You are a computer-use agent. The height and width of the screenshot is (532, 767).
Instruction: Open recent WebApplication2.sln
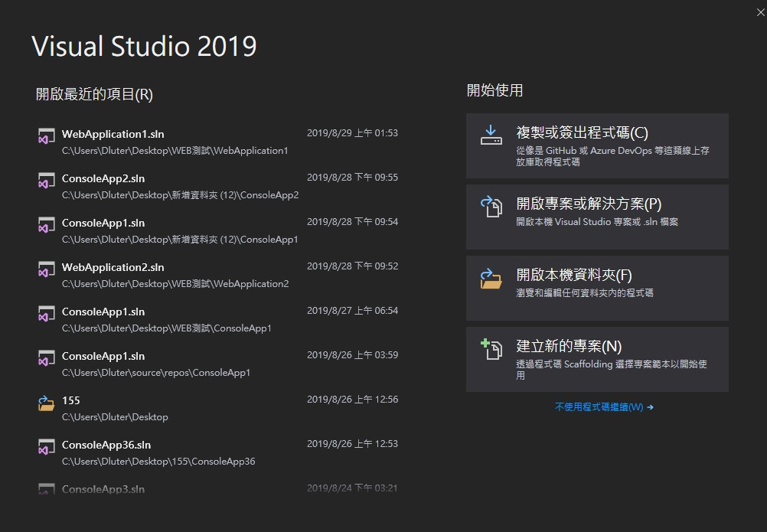[217, 276]
